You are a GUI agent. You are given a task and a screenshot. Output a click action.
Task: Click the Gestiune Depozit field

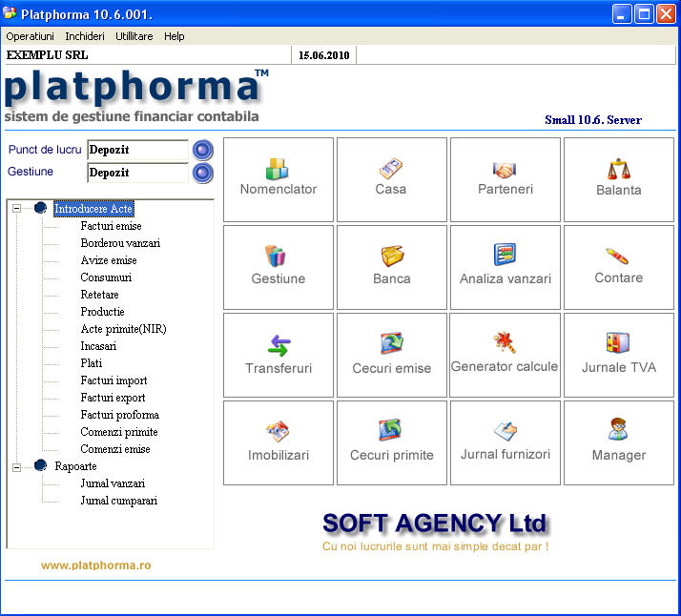tap(137, 173)
